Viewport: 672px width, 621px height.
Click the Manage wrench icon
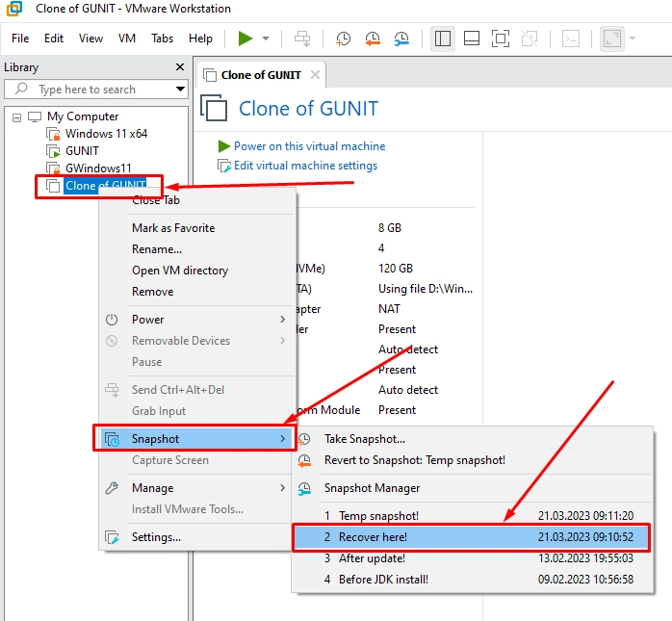pyautogui.click(x=112, y=488)
